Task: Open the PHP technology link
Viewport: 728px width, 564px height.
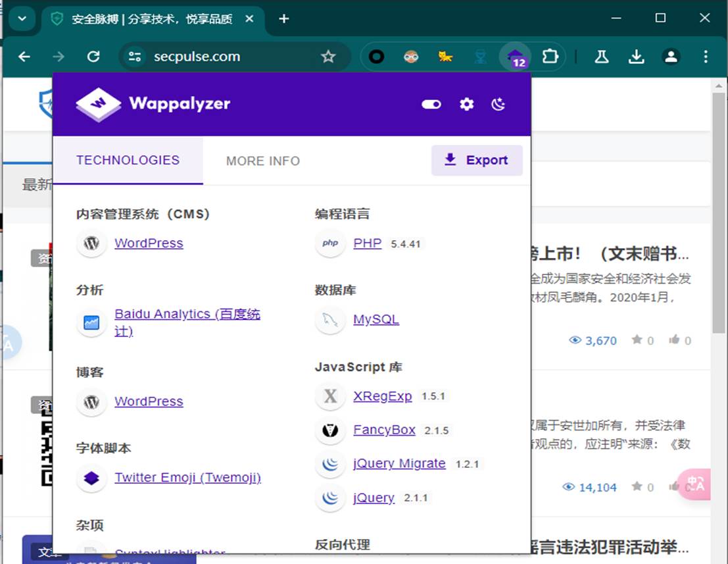Action: (367, 243)
